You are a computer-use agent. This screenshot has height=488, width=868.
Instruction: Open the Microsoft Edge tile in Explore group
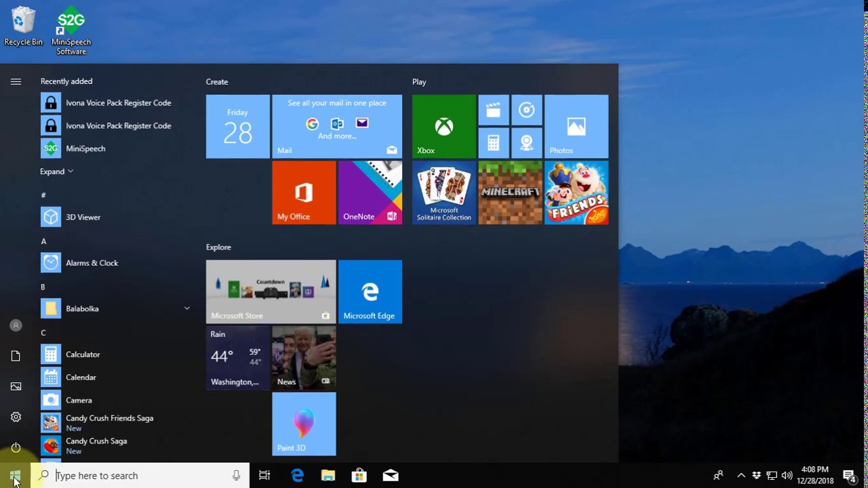tap(370, 291)
